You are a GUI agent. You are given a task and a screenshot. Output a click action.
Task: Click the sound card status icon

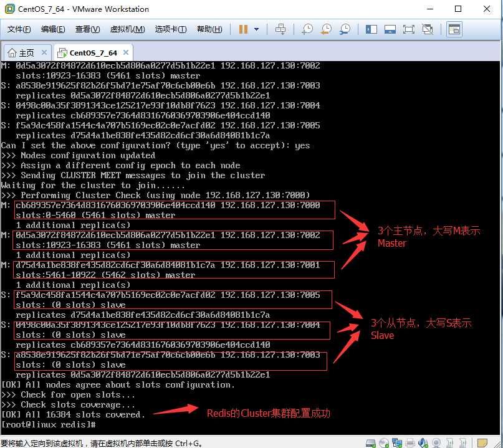point(423,443)
